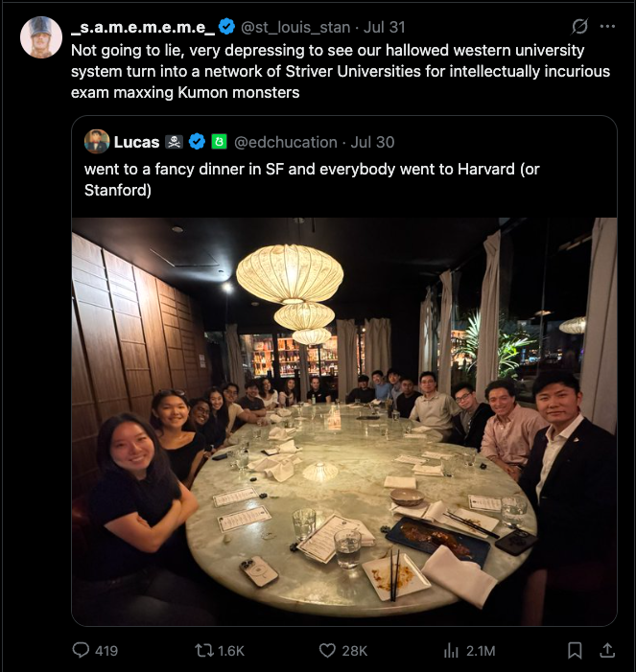Repost this tweet using the retweet icon

point(205,650)
